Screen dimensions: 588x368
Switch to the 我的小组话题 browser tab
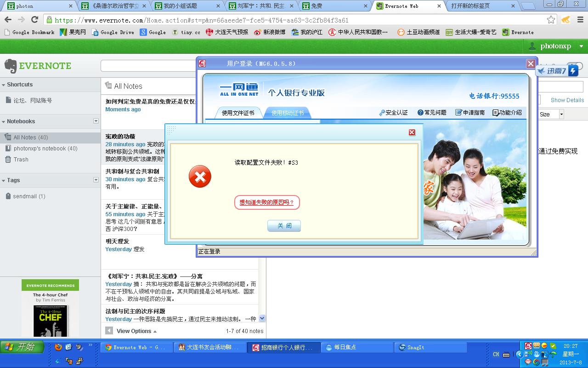(x=187, y=6)
